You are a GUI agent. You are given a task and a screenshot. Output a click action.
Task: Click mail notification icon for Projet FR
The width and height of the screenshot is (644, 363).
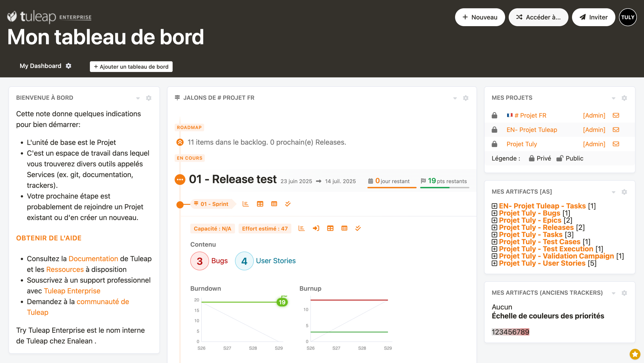(616, 115)
